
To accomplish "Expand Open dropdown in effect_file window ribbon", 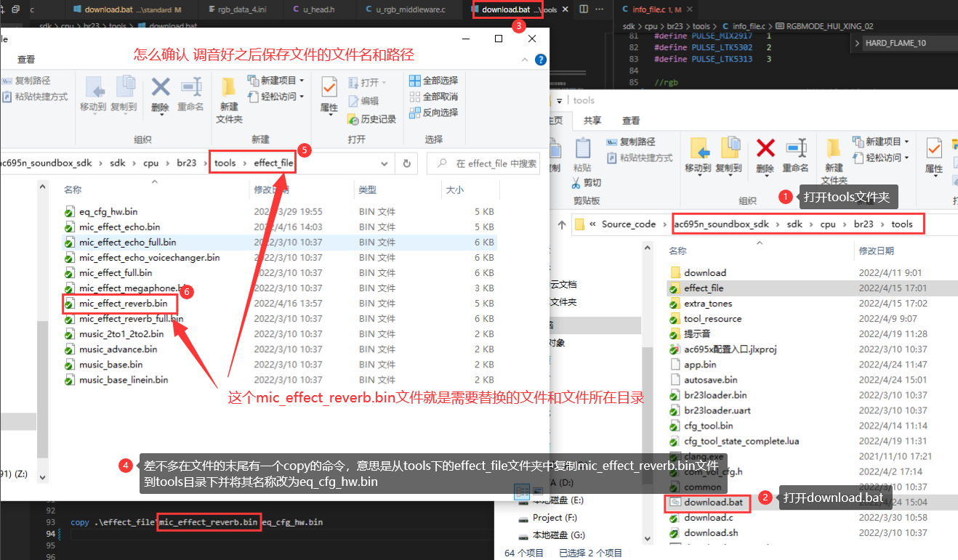I will pyautogui.click(x=367, y=82).
